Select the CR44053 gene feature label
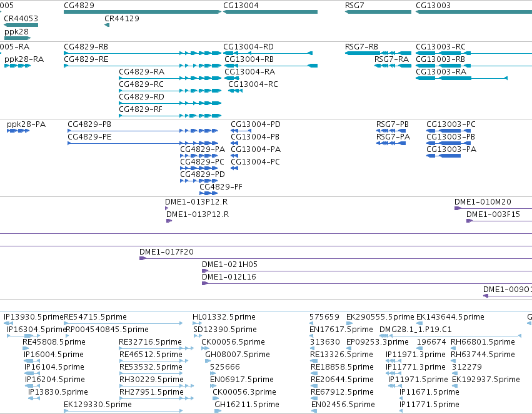Screen dimensions: 532x414 21,19
